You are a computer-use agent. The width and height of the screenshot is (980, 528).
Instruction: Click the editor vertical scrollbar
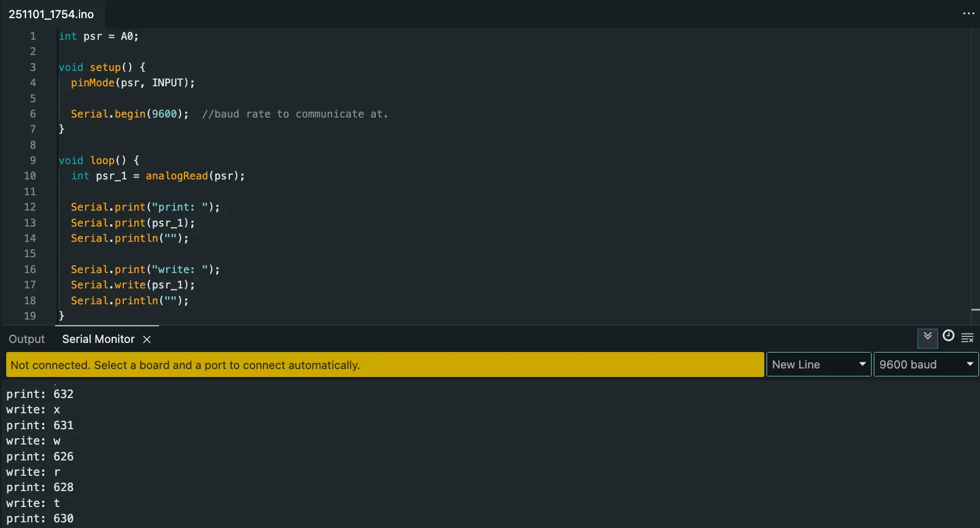[975, 170]
